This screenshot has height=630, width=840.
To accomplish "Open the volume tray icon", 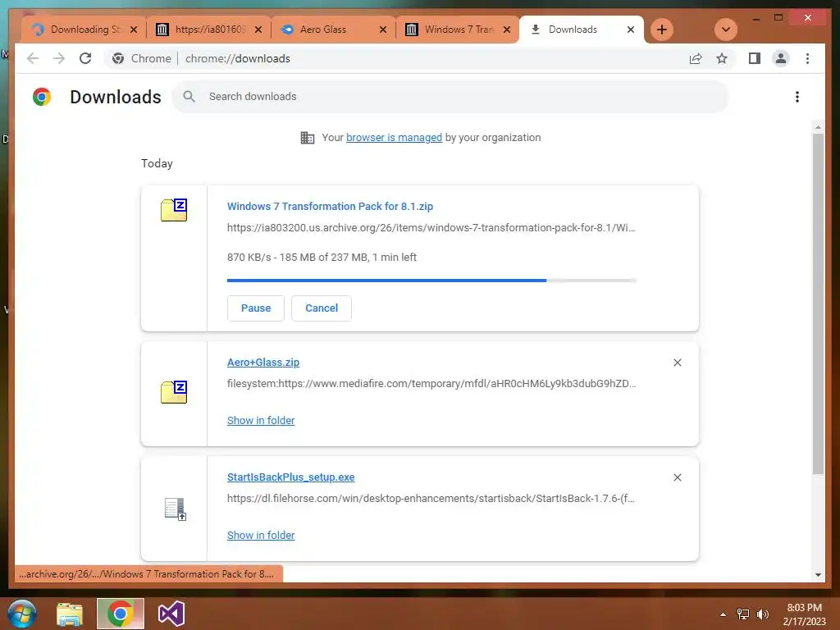I will 762,614.
